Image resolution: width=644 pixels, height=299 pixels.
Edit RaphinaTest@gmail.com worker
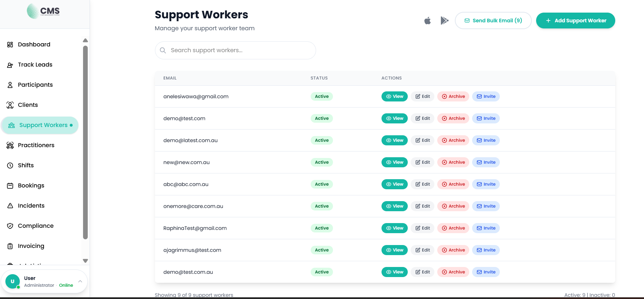pos(423,228)
